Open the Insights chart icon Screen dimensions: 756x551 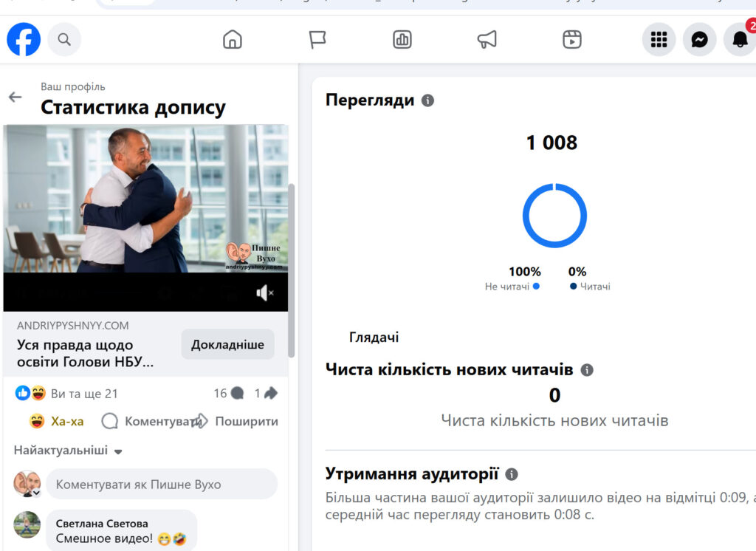click(402, 39)
